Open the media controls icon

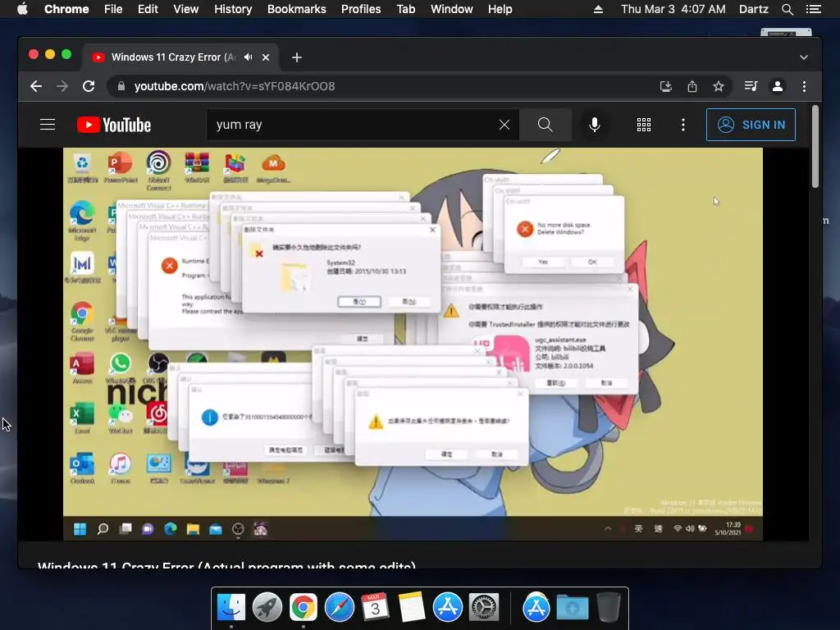point(751,86)
